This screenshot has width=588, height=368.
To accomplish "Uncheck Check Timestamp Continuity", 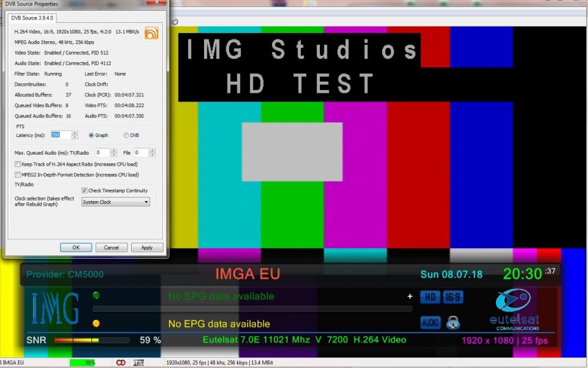I will pyautogui.click(x=84, y=190).
